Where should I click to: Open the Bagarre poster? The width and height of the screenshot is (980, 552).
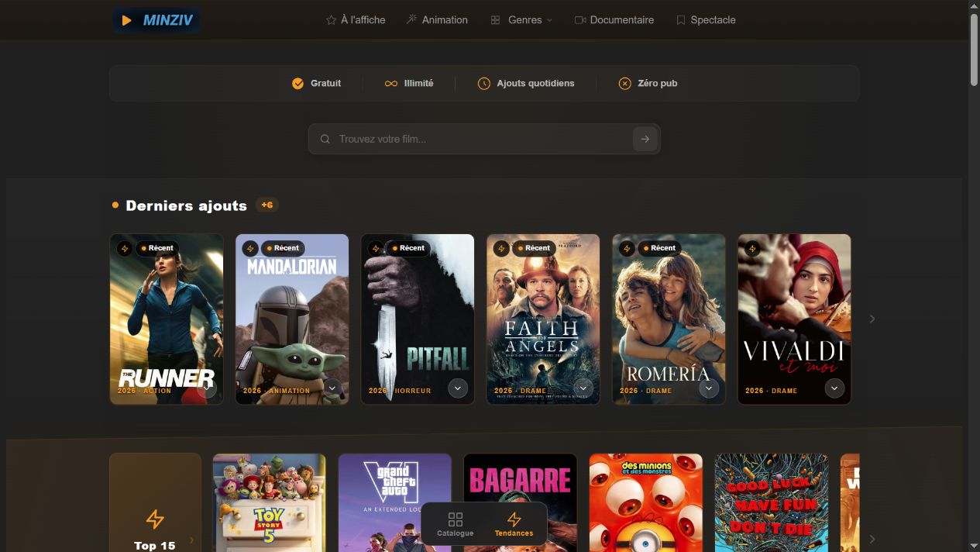click(x=521, y=502)
